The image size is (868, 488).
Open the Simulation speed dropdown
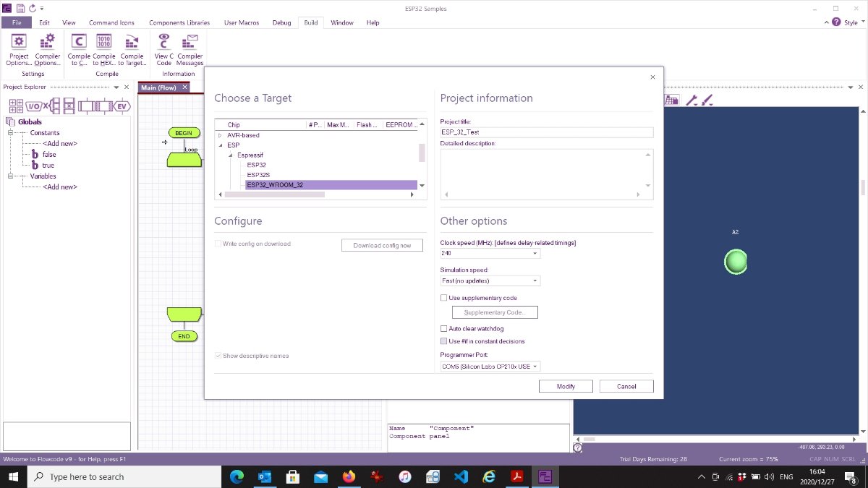[x=490, y=281]
